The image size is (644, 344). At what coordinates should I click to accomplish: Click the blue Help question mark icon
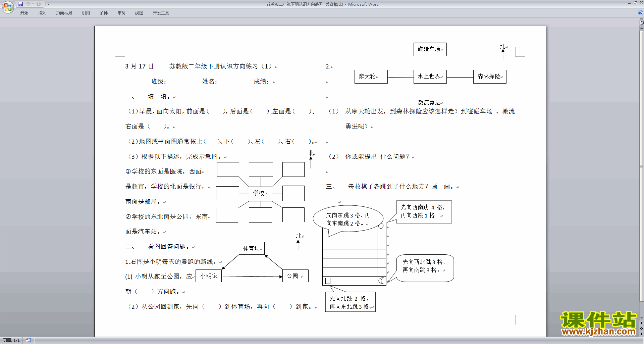pyautogui.click(x=641, y=13)
